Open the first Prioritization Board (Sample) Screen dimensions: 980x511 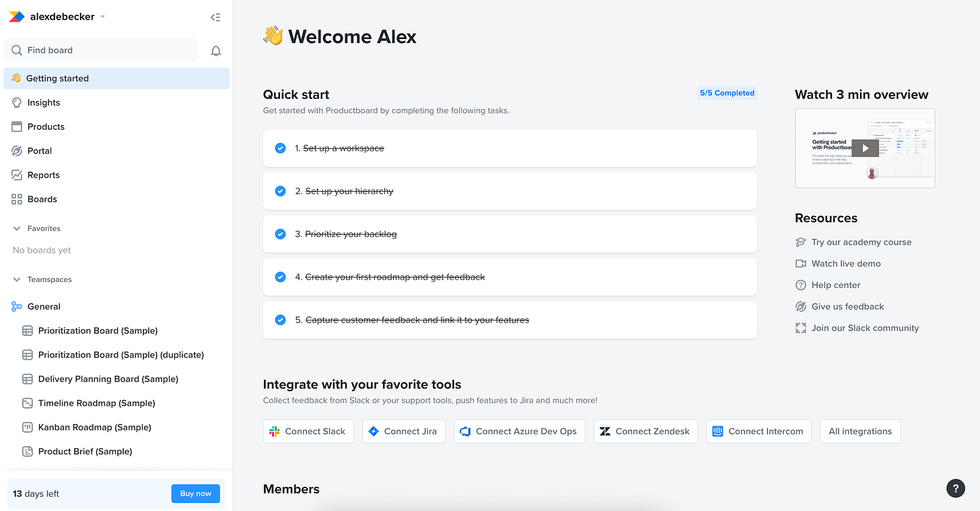click(x=98, y=331)
